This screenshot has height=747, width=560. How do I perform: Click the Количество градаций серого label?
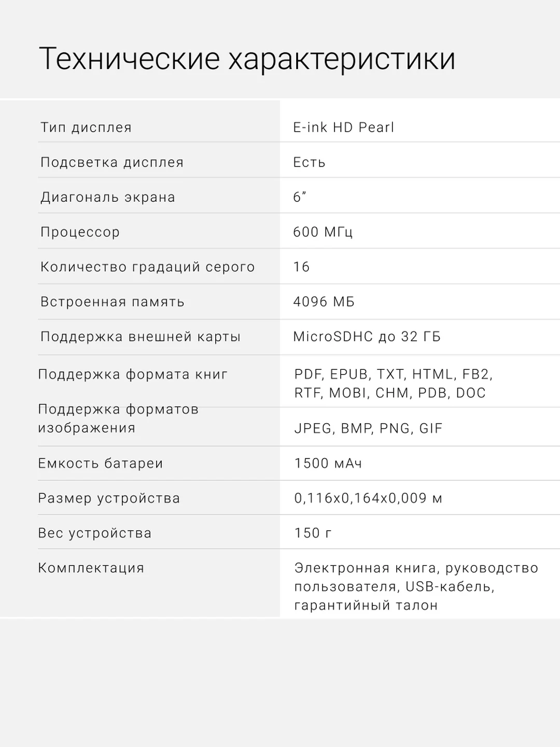coord(148,267)
